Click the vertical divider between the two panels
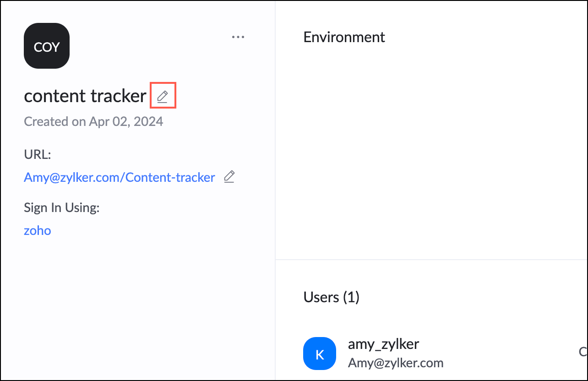Screen dimensions: 588x381 [275, 190]
